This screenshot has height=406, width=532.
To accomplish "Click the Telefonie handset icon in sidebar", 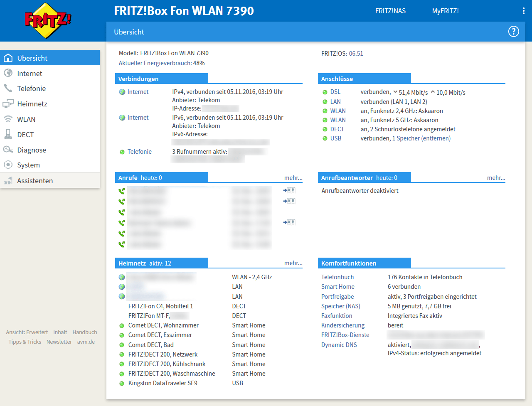I will (x=8, y=88).
